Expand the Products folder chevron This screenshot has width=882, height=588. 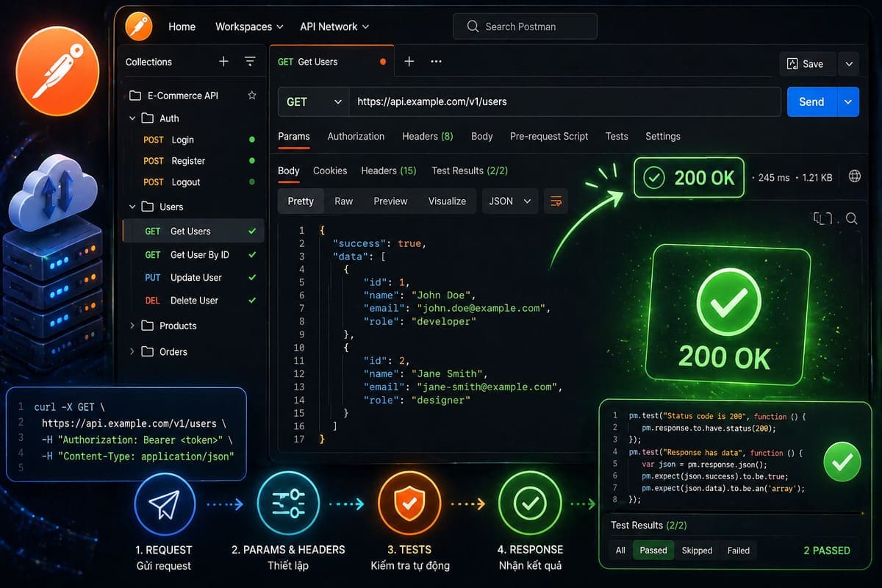pyautogui.click(x=132, y=326)
